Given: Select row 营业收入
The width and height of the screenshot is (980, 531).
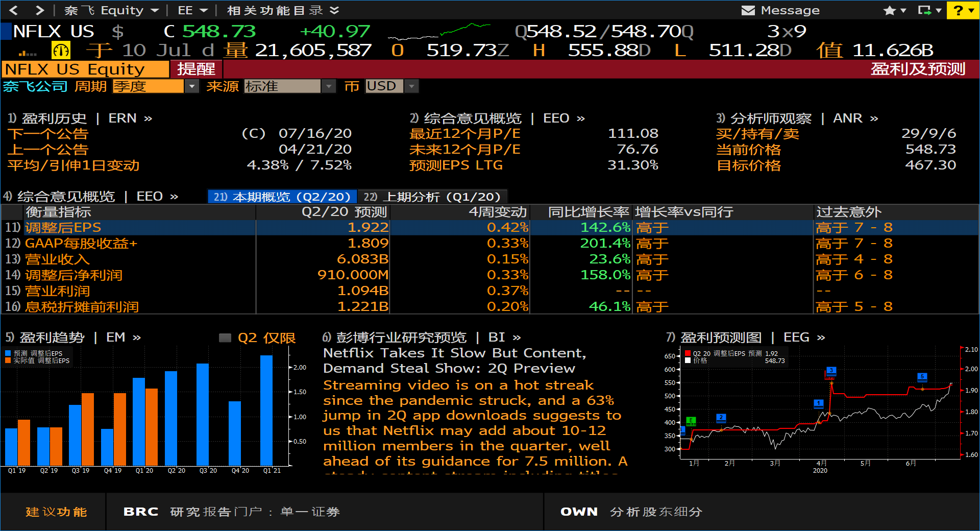Looking at the screenshot, I should tap(489, 259).
